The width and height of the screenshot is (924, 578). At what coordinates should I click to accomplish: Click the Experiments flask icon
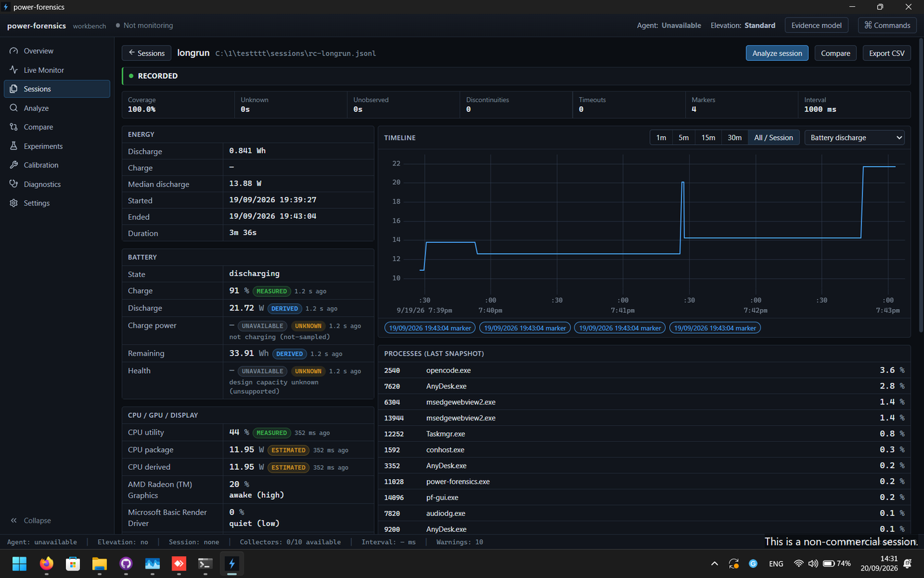[x=13, y=146]
